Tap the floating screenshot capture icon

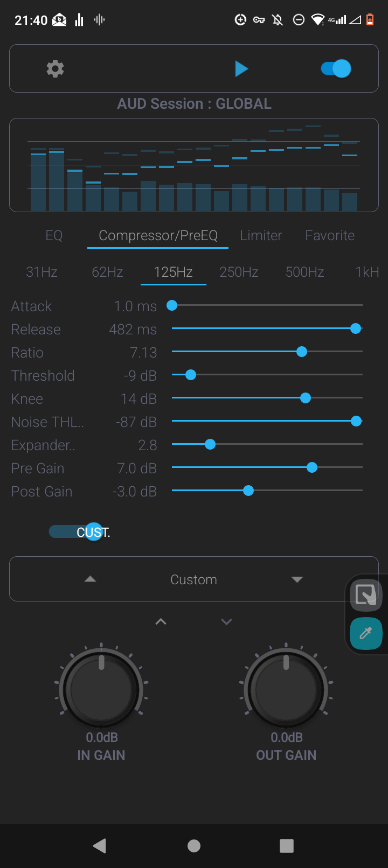pos(366,594)
